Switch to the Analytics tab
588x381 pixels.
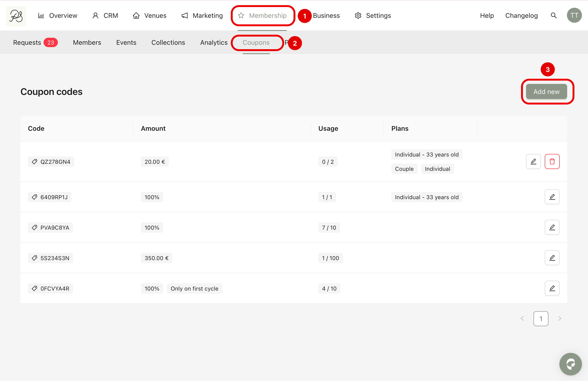point(214,42)
